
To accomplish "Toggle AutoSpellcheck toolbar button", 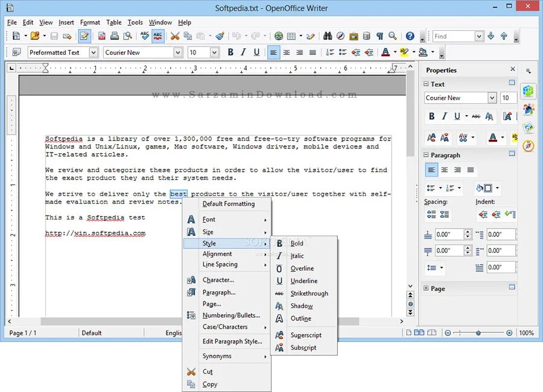I will point(158,36).
